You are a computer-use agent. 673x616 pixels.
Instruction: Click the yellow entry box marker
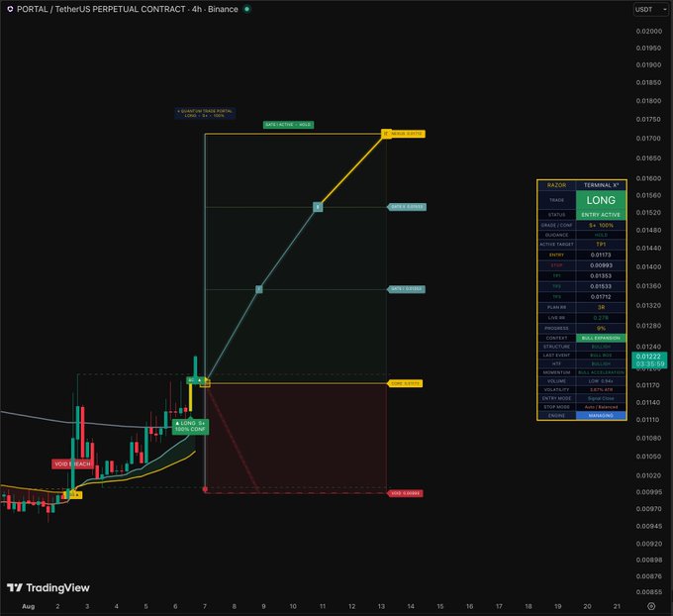point(206,382)
